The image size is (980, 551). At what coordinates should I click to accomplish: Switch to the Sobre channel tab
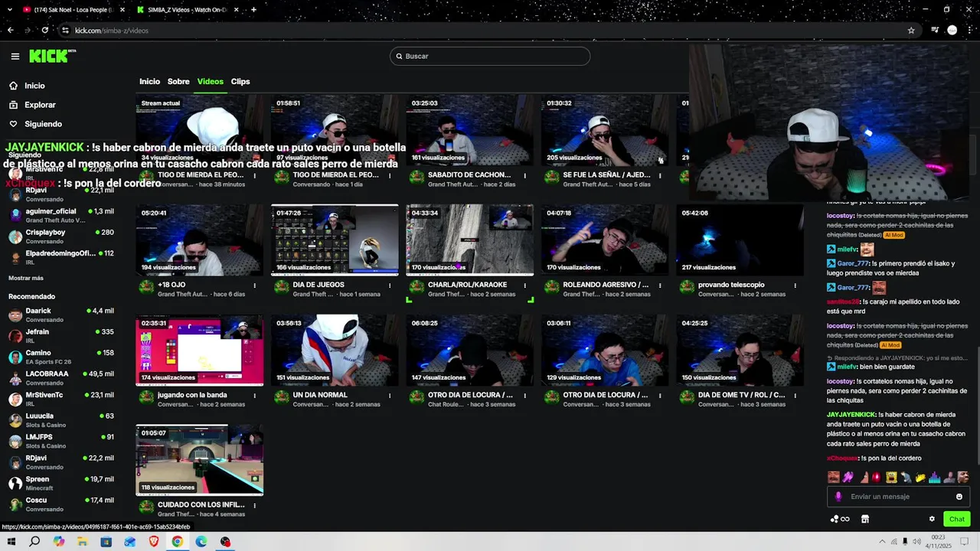coord(178,81)
